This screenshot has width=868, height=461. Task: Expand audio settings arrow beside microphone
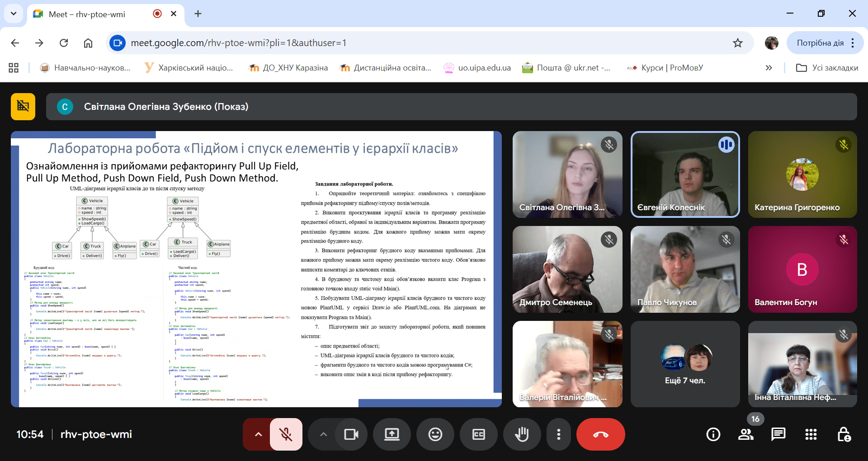[258, 435]
